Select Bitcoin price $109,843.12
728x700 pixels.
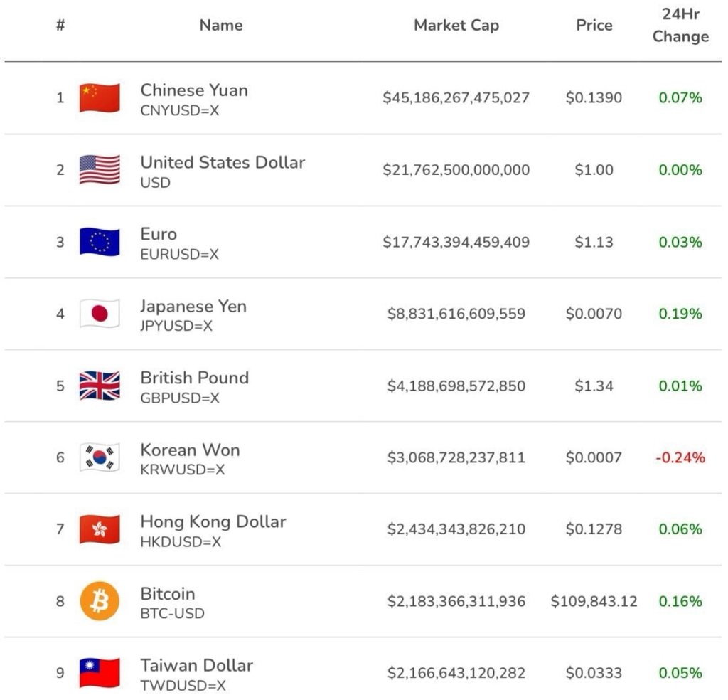594,602
